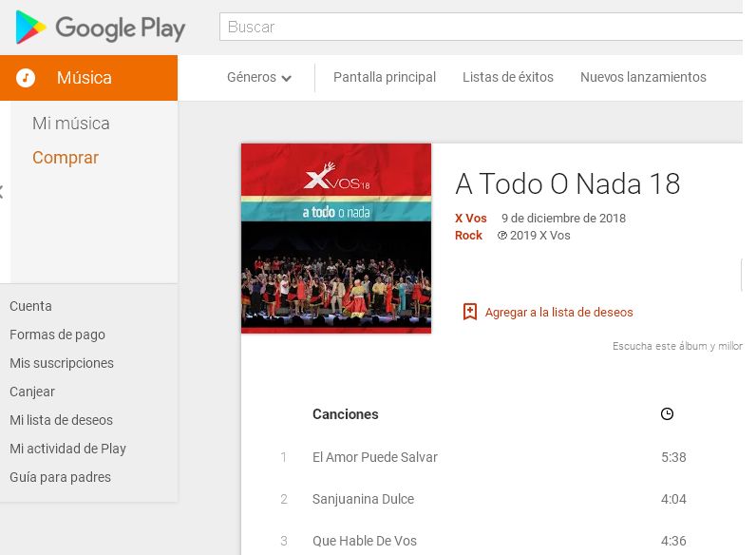Viewport: 756px width, 555px height.
Task: Select the song El Amor Puede Salvar
Action: tap(375, 457)
